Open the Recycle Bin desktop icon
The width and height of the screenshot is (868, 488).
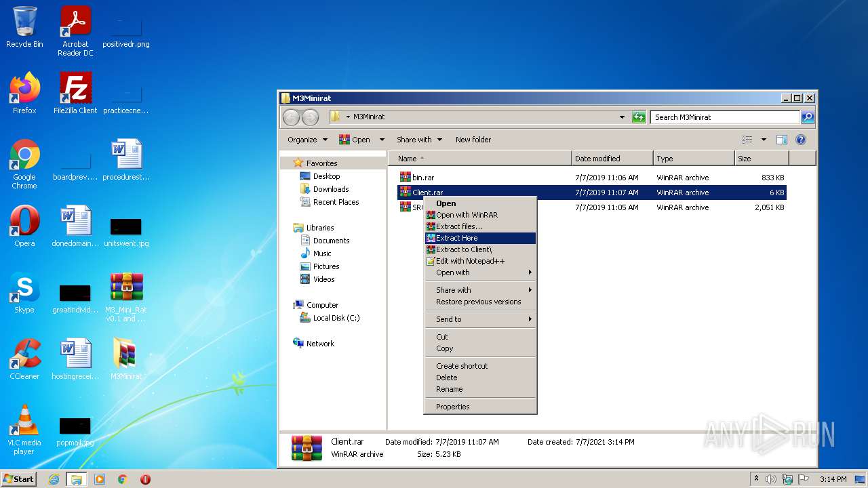24,27
